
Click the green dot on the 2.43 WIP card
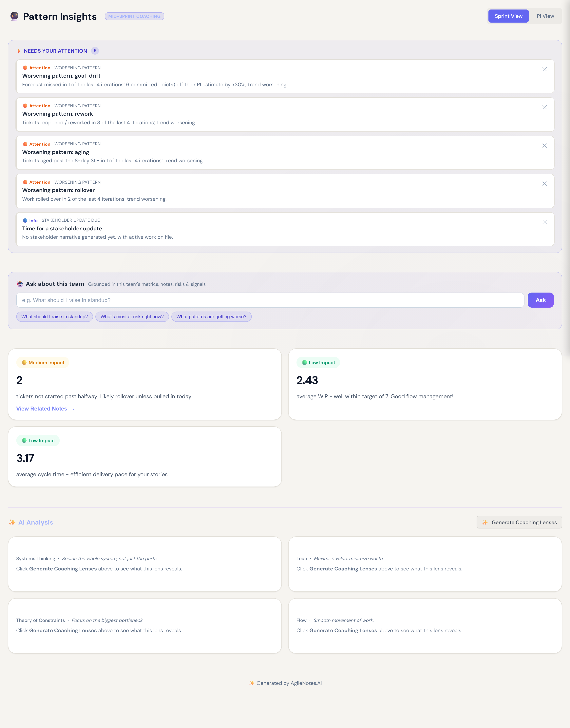click(304, 362)
